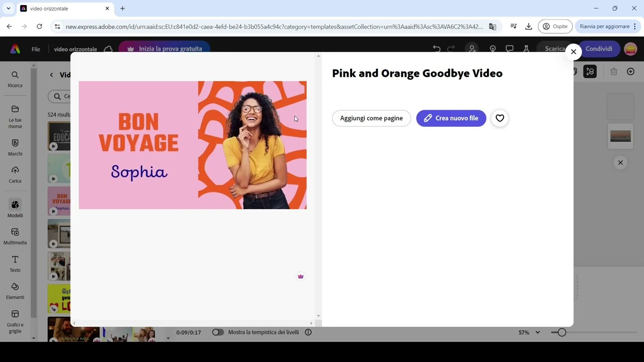Go back in browser history
The height and width of the screenshot is (362, 644).
point(10,26)
